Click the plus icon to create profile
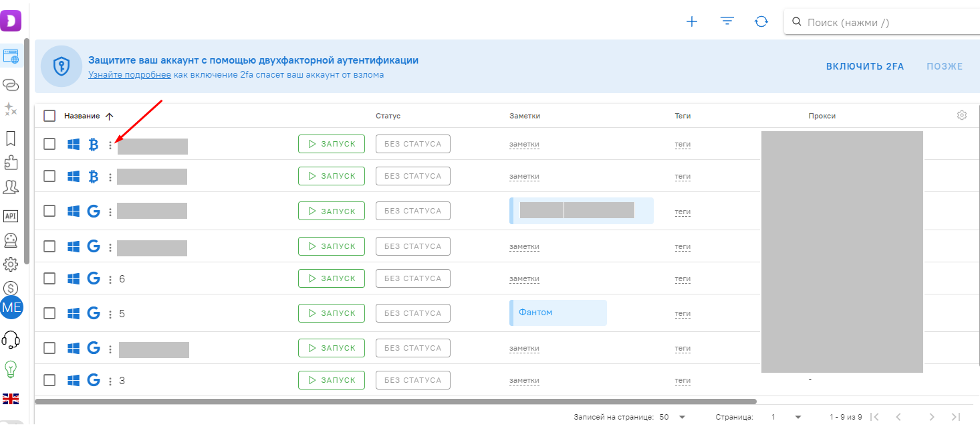This screenshot has width=980, height=433. pos(692,21)
